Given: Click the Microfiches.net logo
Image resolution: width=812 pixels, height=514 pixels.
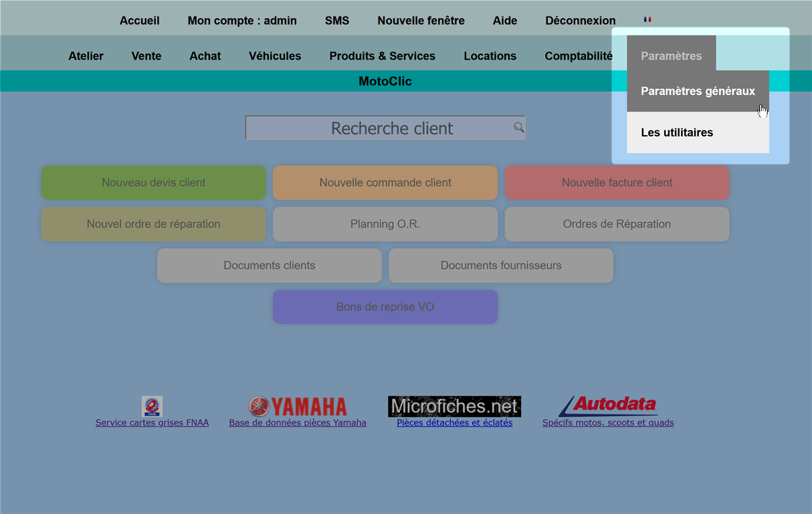Looking at the screenshot, I should (x=454, y=406).
